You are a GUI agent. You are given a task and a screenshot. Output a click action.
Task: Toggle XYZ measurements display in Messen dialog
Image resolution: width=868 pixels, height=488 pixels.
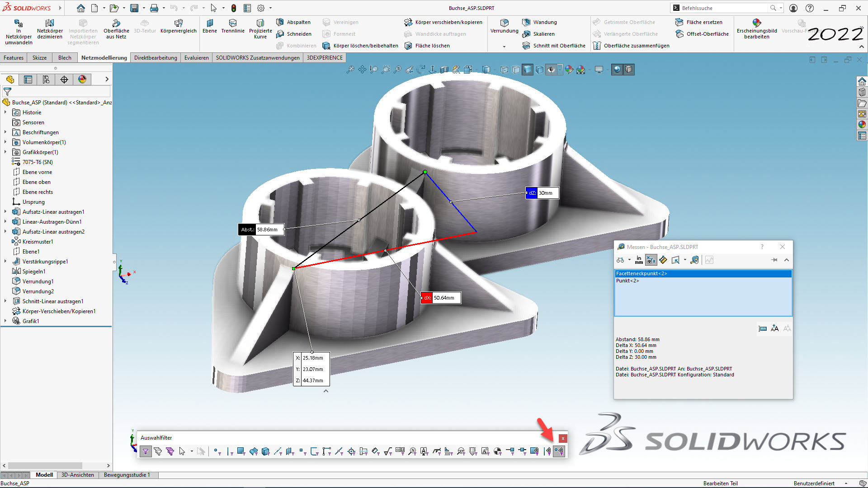tap(651, 260)
